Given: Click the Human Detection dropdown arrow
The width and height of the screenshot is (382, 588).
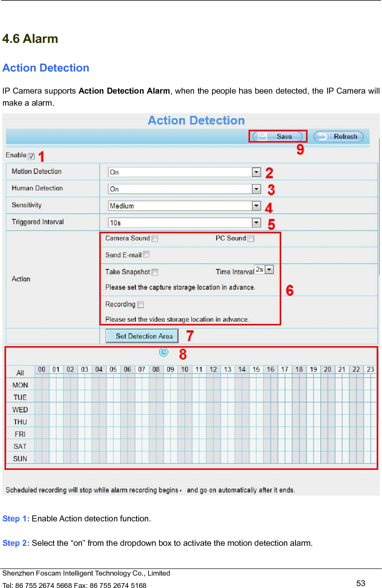Looking at the screenshot, I should click(256, 188).
